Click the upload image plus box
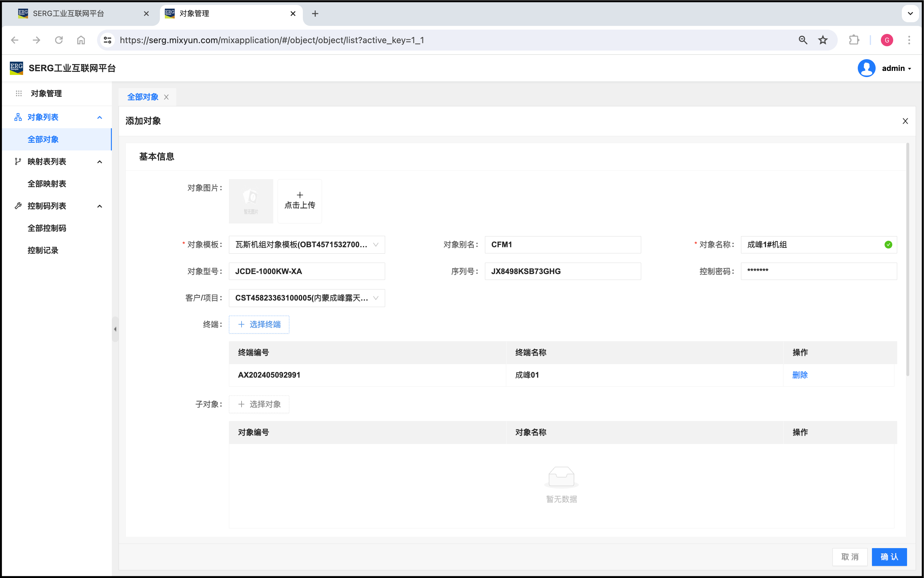This screenshot has height=578, width=924. coord(299,201)
